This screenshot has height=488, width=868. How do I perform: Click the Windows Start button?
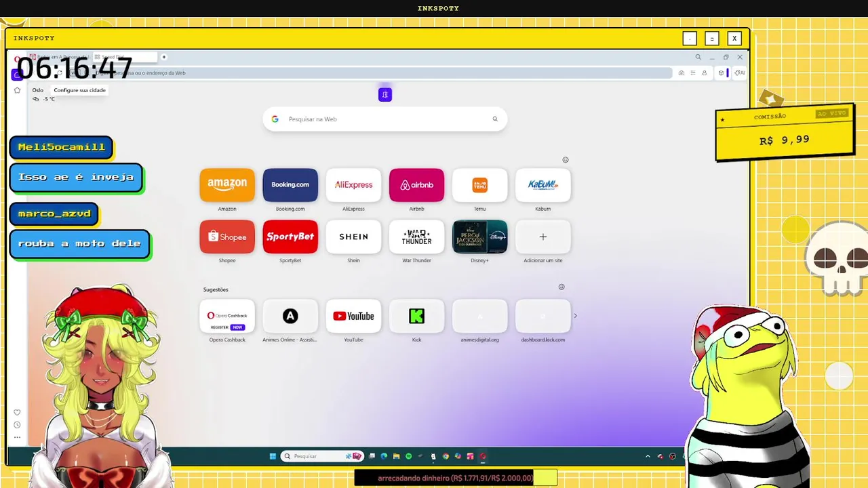273,456
